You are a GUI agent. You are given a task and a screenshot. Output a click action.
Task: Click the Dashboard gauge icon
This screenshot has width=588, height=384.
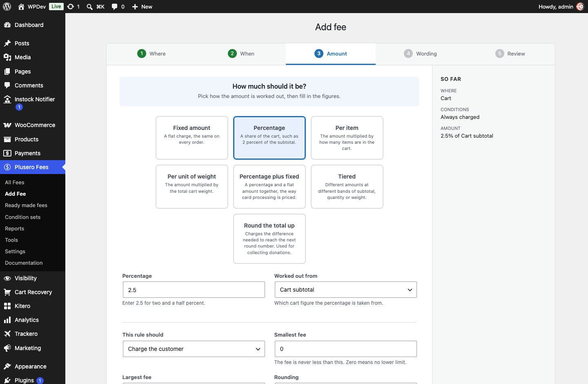coord(7,25)
